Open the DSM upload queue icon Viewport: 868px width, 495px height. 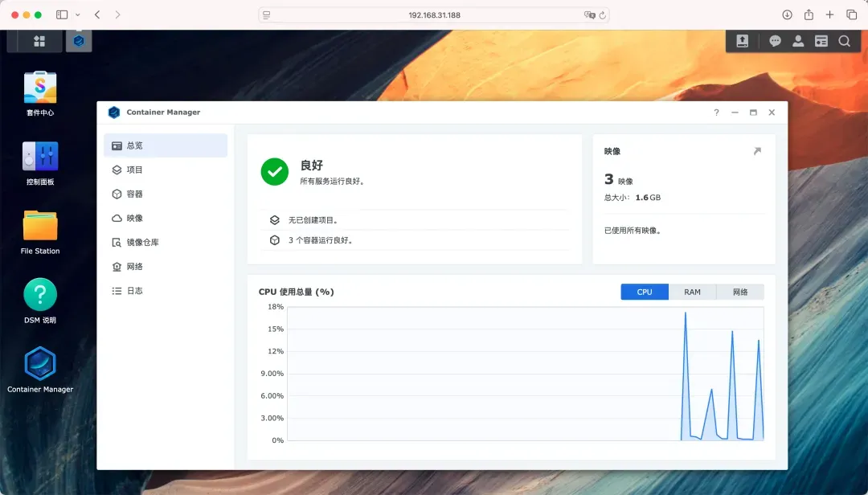[x=743, y=41]
